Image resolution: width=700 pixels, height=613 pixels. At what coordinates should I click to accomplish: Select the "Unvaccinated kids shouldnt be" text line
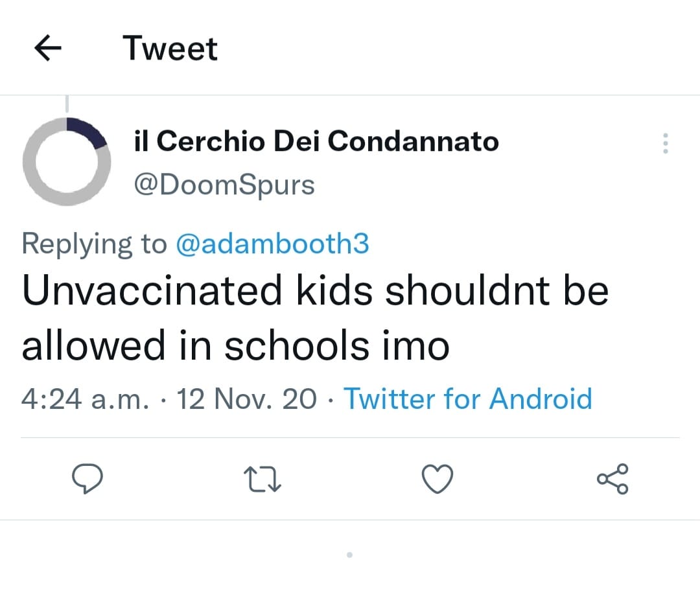click(315, 290)
